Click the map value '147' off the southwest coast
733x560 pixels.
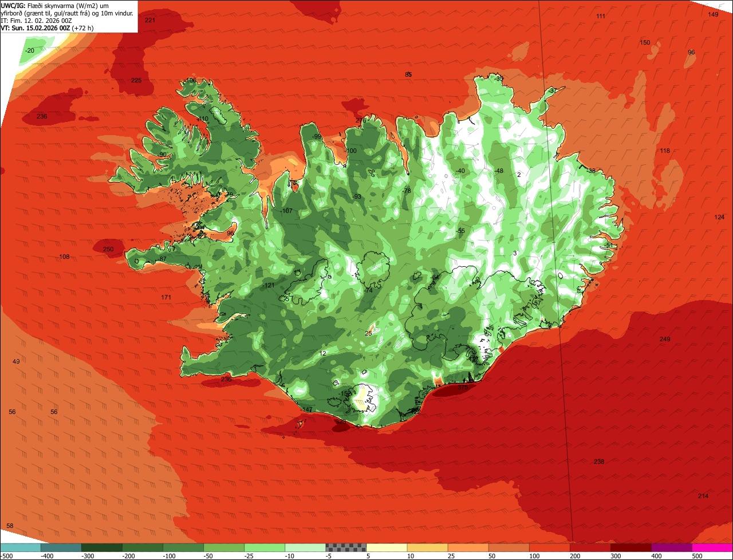coord(308,410)
